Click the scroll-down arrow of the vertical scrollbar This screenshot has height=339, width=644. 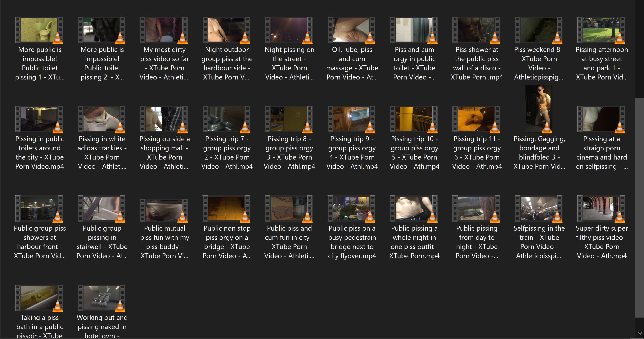[x=640, y=333]
